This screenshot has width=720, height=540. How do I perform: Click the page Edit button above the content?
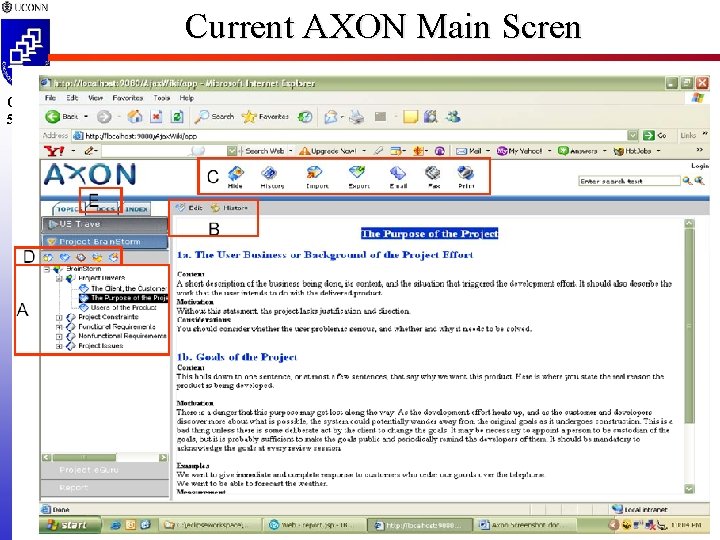point(190,208)
